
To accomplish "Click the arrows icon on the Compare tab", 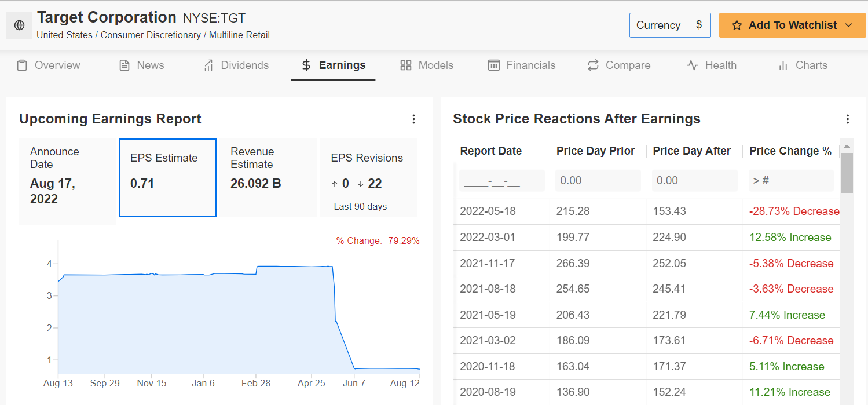I will pyautogui.click(x=593, y=65).
